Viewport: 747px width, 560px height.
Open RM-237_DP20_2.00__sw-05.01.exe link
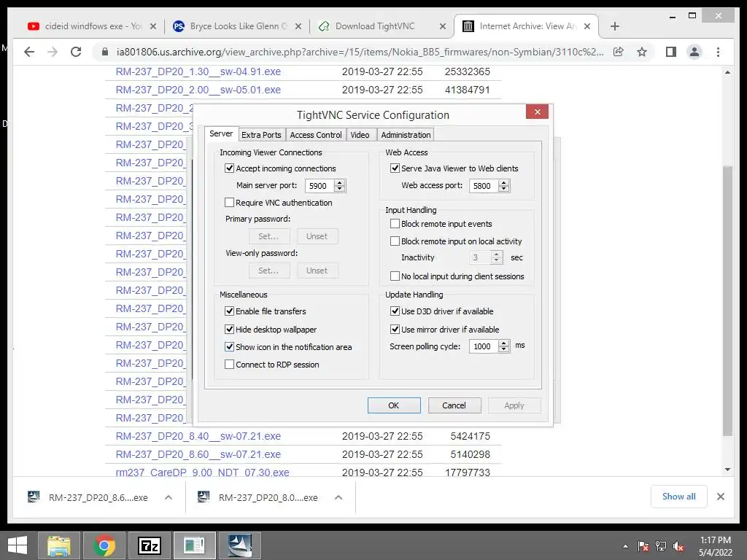(198, 90)
